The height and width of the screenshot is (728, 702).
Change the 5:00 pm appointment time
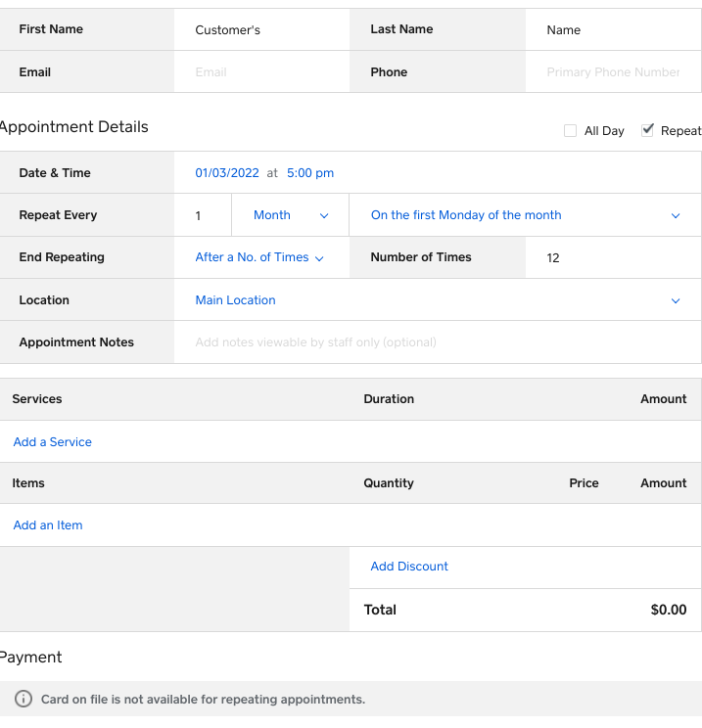click(310, 173)
